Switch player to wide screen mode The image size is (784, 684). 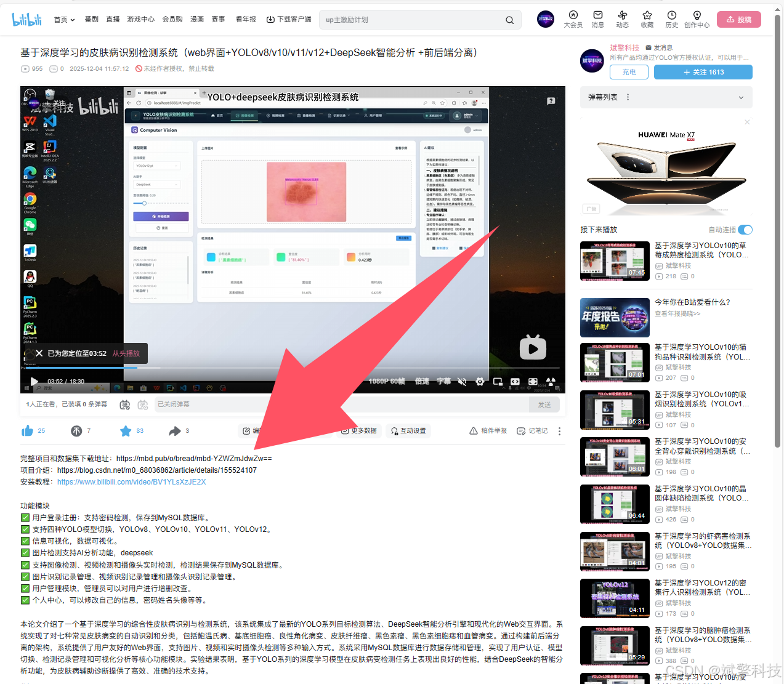point(515,382)
